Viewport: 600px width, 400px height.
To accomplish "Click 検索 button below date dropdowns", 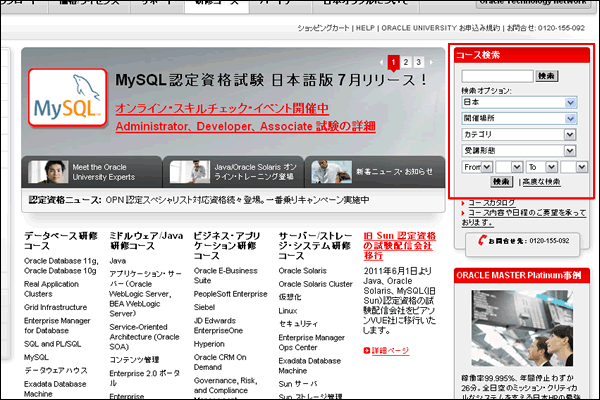I will [502, 181].
